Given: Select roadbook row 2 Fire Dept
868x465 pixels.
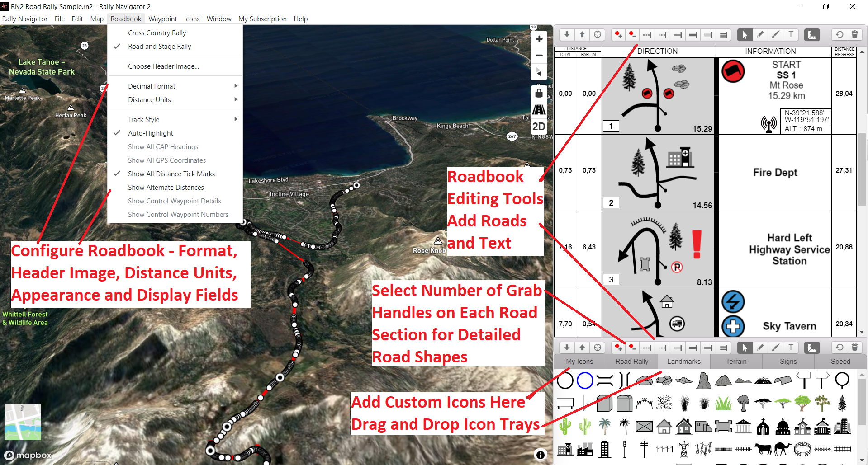Looking at the screenshot, I should 706,173.
